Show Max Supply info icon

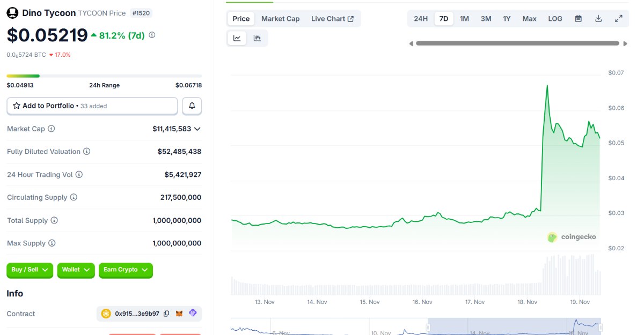pos(52,243)
